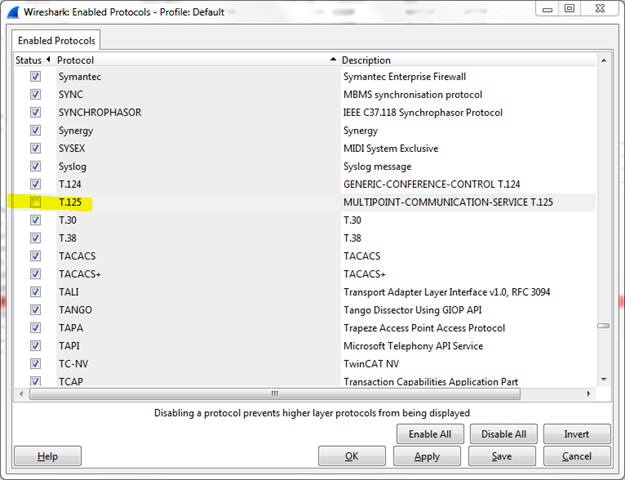Click the horizontal scrollbar left arrow

(x=22, y=394)
